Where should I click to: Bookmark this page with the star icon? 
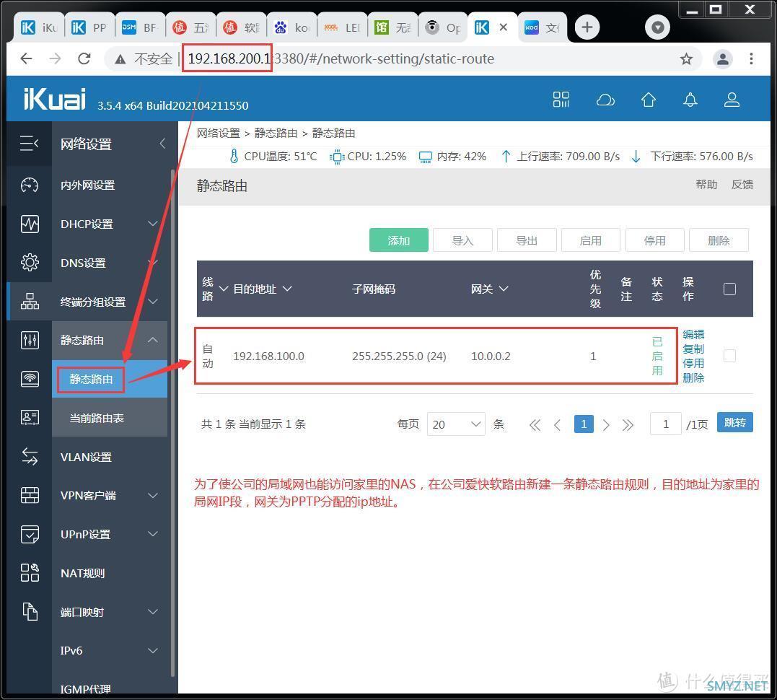[686, 59]
